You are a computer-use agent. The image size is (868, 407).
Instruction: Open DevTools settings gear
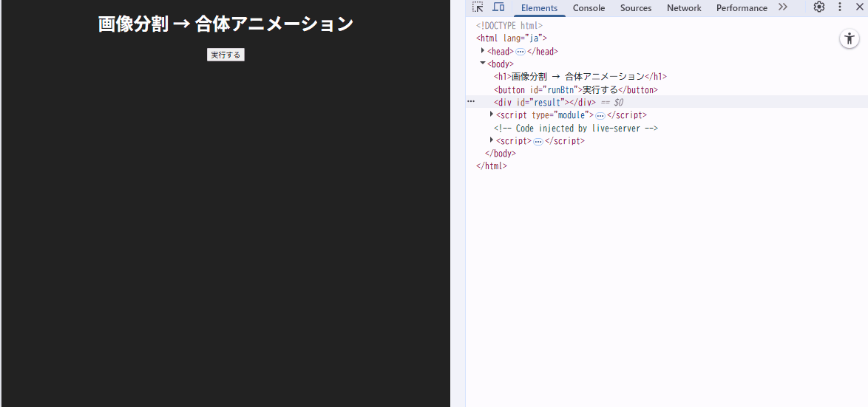pyautogui.click(x=819, y=7)
